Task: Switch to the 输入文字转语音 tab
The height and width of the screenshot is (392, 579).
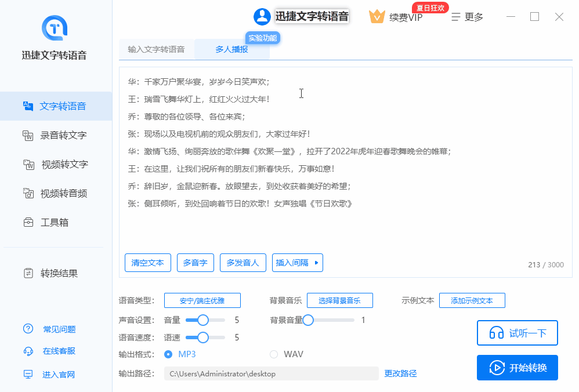Action: 156,49
